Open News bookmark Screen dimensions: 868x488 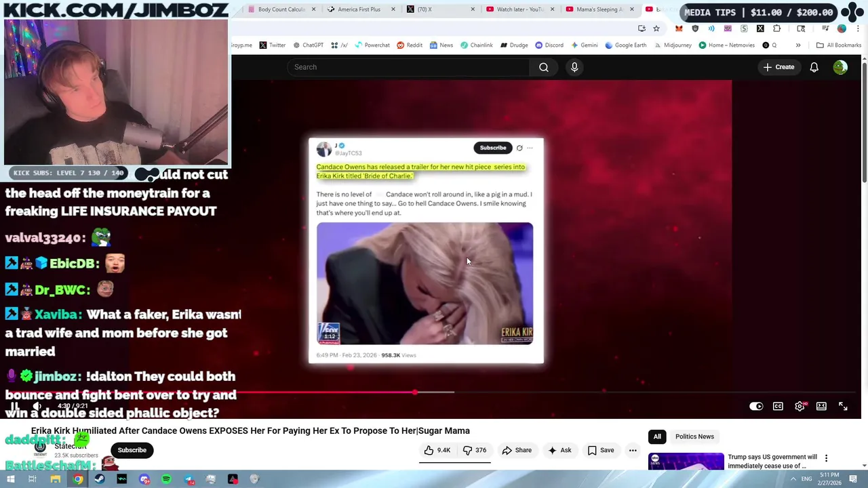[x=441, y=45]
